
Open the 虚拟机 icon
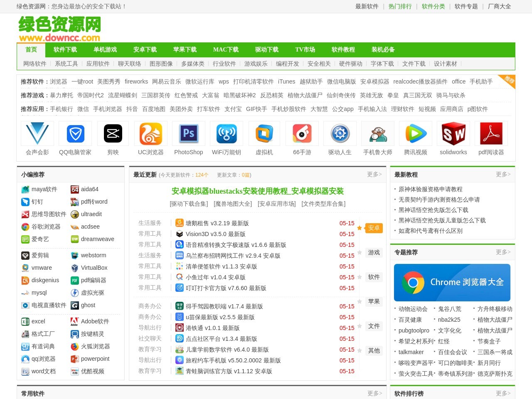(264, 134)
